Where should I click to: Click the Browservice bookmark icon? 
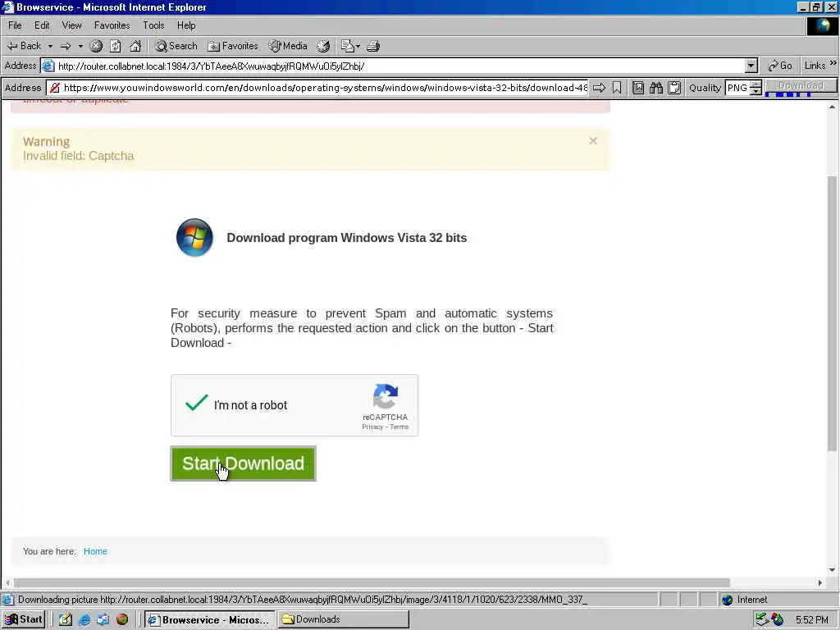[x=617, y=88]
